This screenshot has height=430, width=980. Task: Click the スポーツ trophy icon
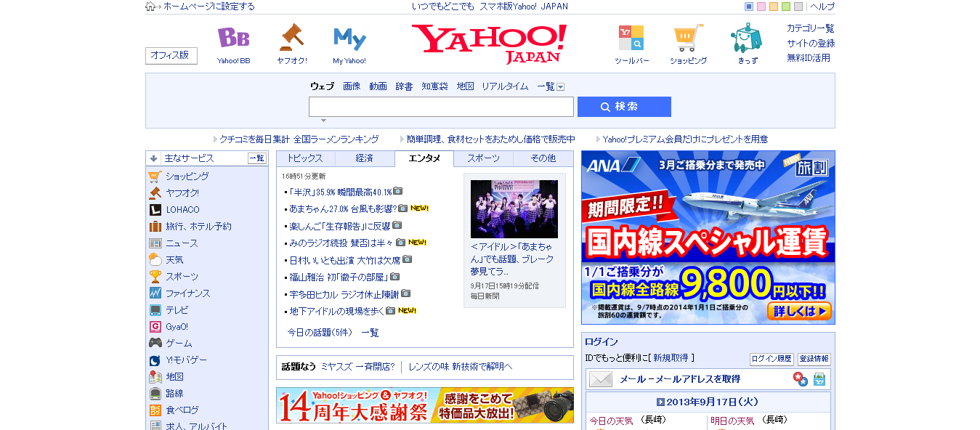click(x=155, y=277)
